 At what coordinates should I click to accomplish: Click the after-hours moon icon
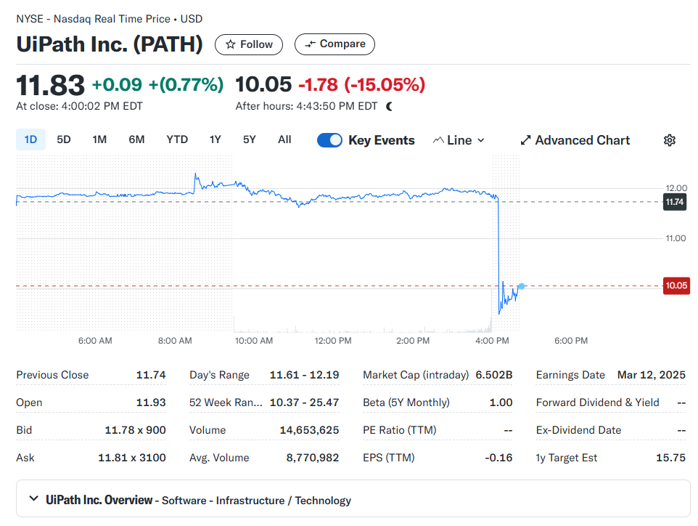point(389,106)
